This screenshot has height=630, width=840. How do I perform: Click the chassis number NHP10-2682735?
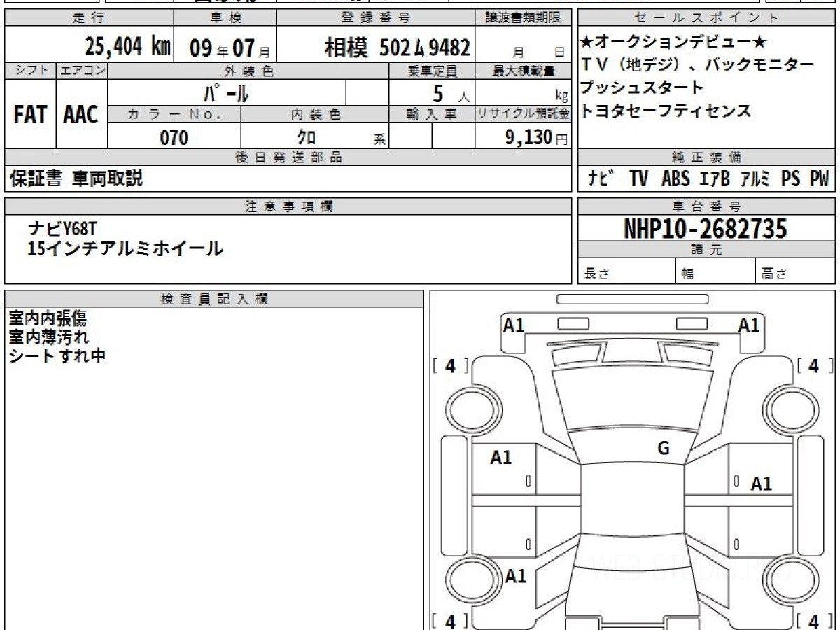706,228
